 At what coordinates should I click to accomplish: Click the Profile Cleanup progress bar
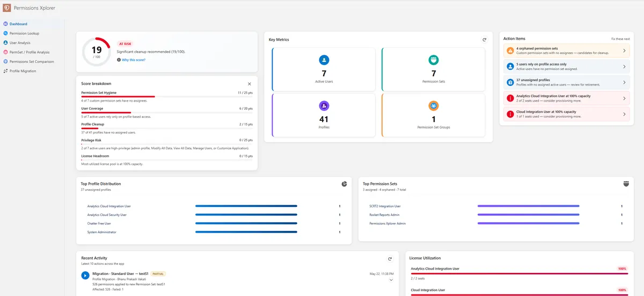click(167, 128)
